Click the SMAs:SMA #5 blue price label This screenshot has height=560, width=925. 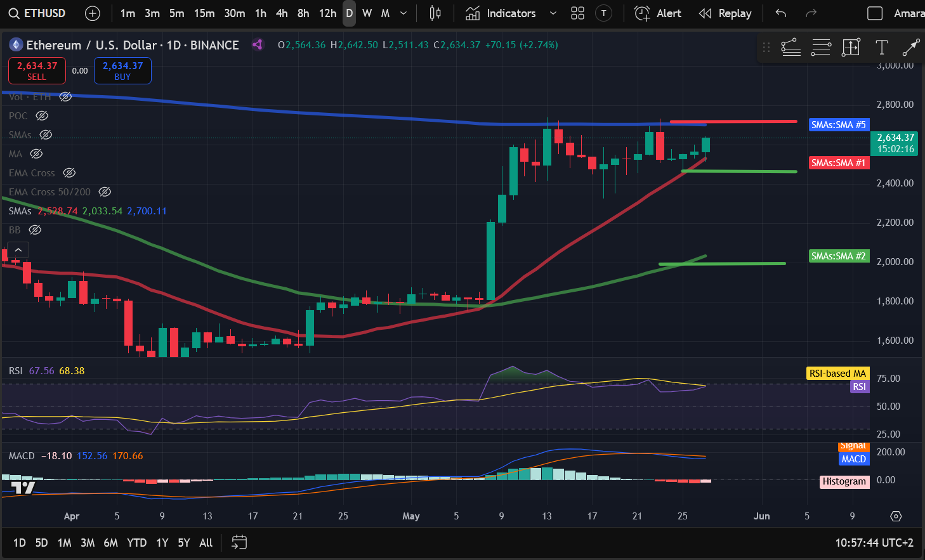[838, 125]
